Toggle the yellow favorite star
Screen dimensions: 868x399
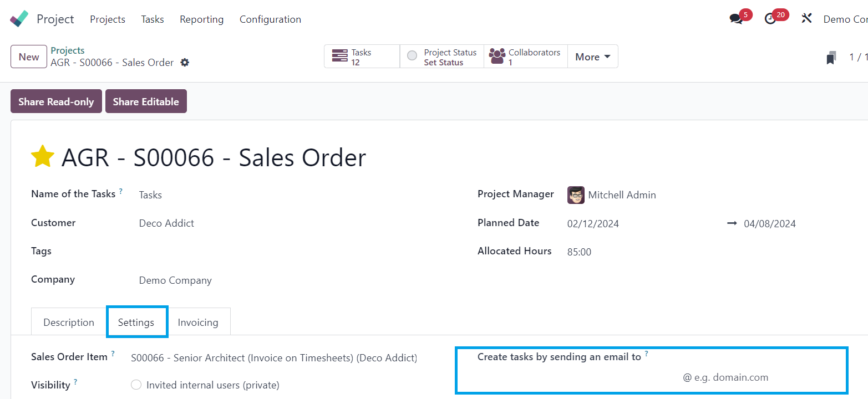43,157
